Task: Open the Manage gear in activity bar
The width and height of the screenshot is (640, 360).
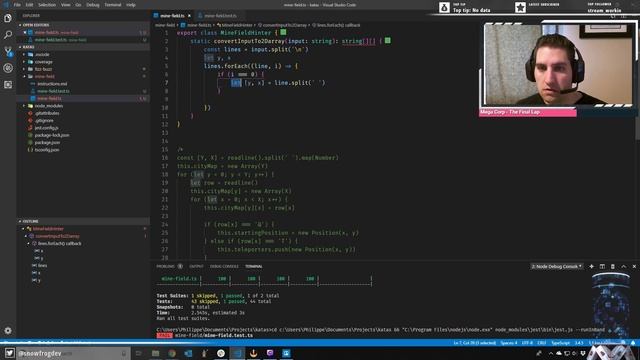Action: 8,331
